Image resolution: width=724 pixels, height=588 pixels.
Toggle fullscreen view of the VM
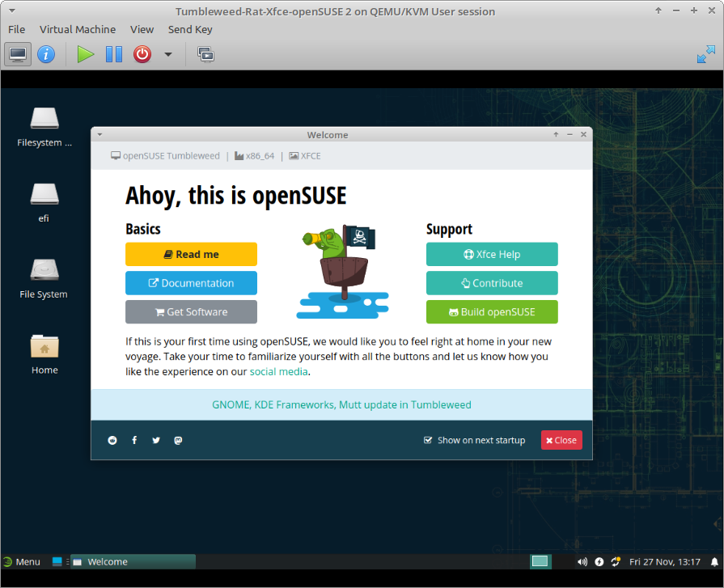(705, 54)
